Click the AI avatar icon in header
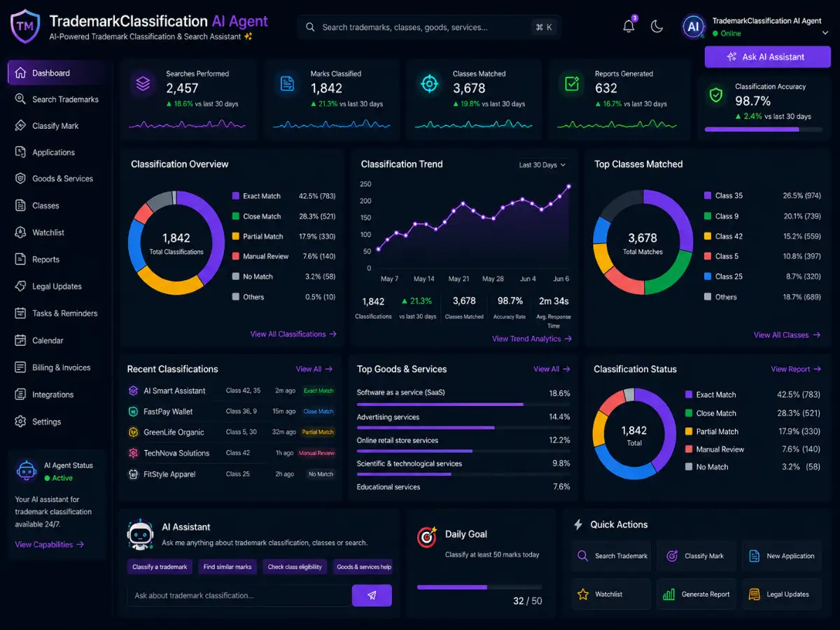 693,27
